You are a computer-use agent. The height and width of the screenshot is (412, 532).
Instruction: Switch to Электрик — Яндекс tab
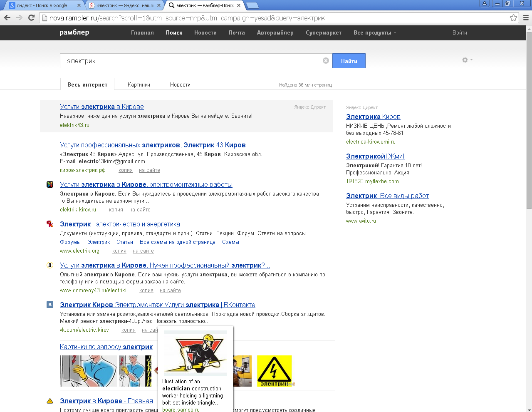pos(125,5)
